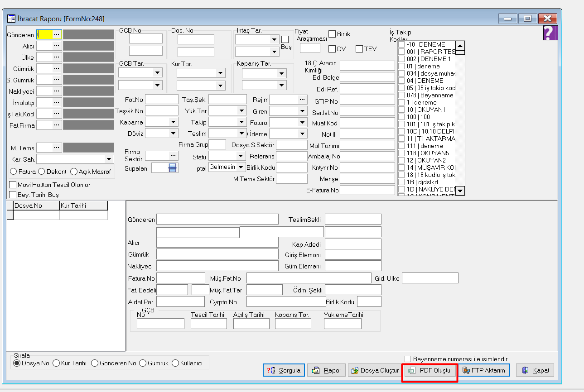Open the purple question mark help icon
584x392 pixels.
(550, 33)
